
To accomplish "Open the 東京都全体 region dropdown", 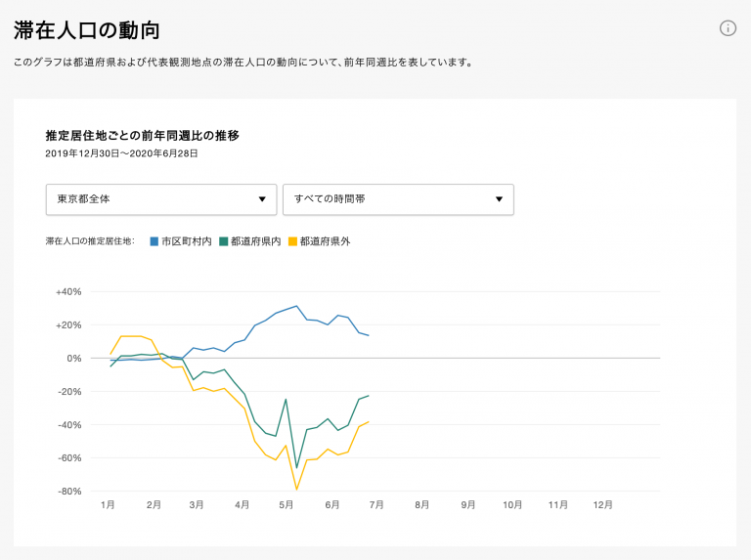I will pyautogui.click(x=160, y=199).
